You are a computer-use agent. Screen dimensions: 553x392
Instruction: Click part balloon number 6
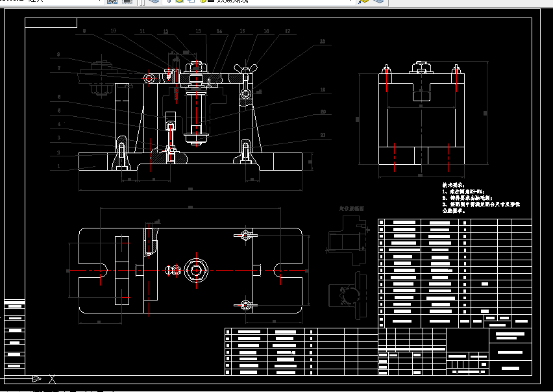pyautogui.click(x=59, y=97)
